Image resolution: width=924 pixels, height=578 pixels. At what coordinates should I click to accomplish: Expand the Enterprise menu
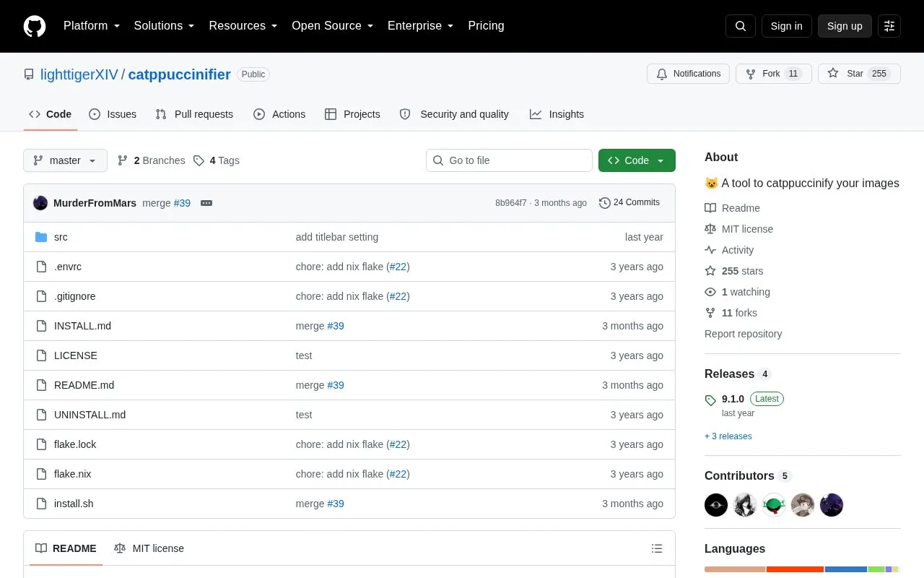421,26
